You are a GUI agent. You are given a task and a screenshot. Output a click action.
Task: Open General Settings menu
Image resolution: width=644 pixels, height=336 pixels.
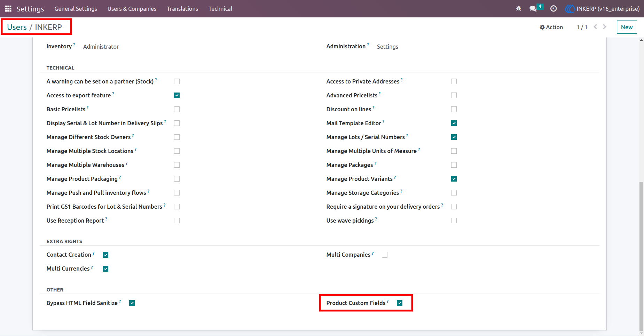click(76, 9)
